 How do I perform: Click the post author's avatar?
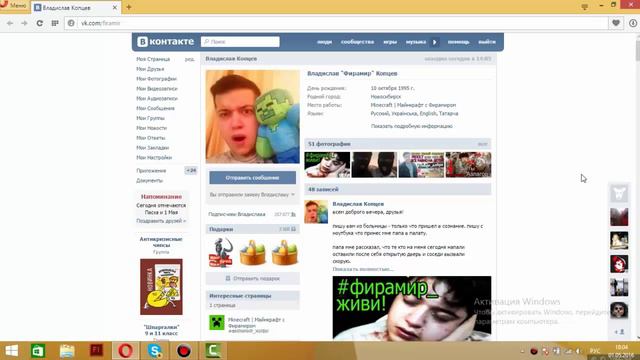316,212
